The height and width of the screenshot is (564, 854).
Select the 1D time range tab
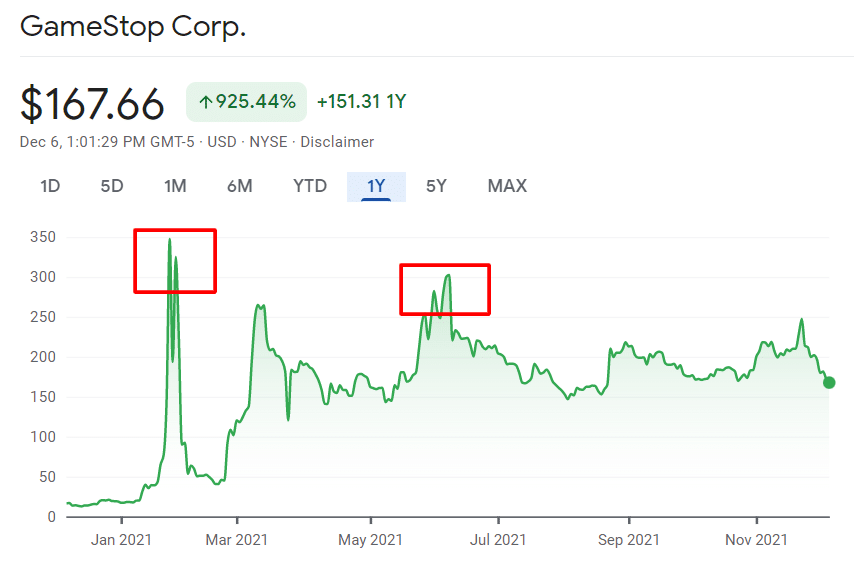pyautogui.click(x=50, y=186)
